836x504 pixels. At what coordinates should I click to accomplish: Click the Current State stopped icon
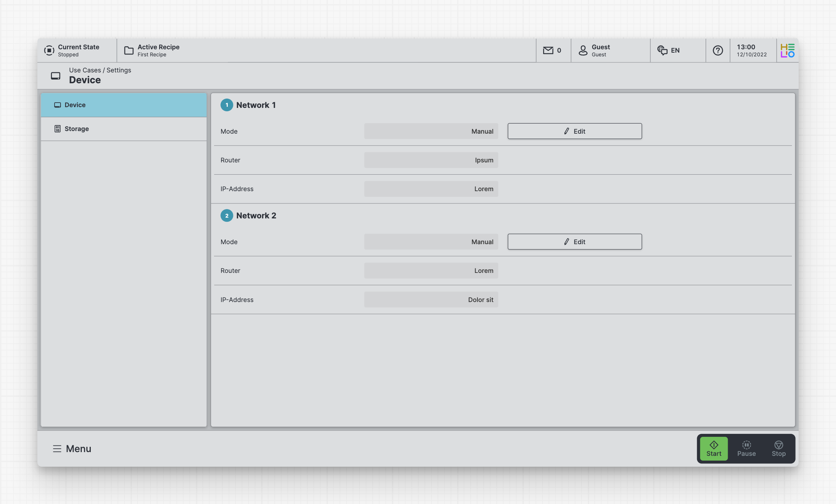pos(49,50)
